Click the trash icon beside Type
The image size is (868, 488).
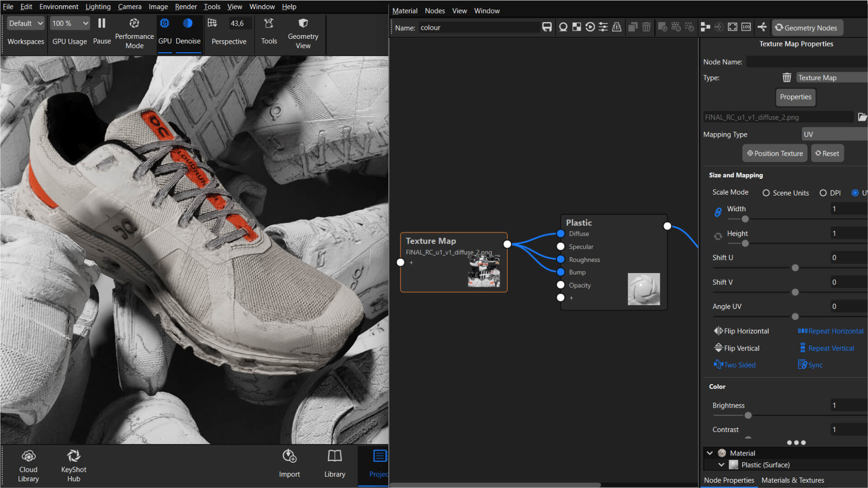[x=787, y=78]
